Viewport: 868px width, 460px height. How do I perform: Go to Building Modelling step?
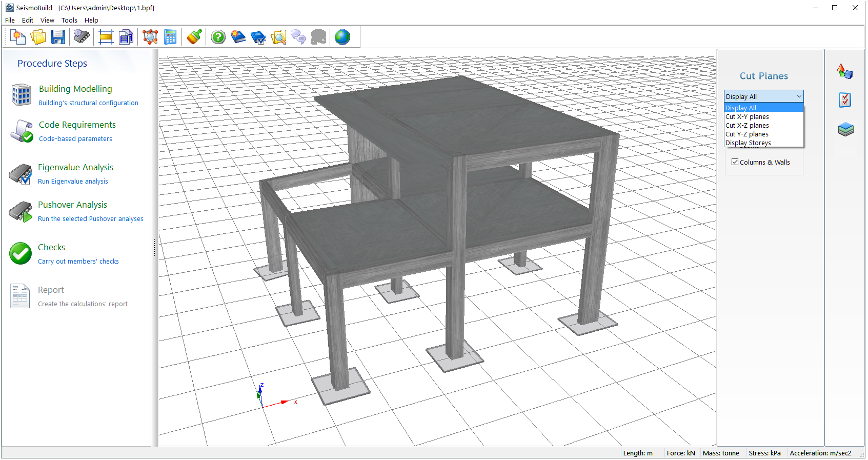pos(75,89)
